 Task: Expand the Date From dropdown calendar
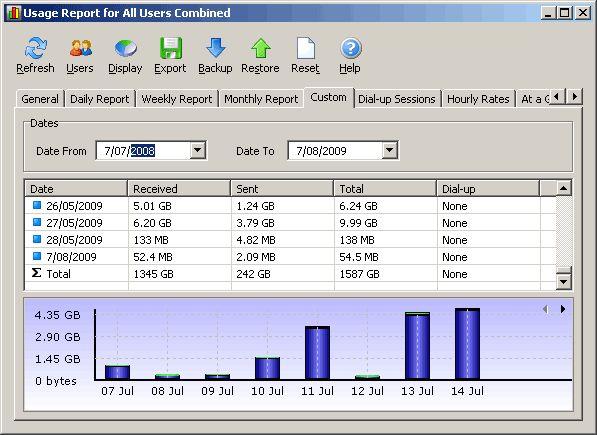(x=198, y=150)
